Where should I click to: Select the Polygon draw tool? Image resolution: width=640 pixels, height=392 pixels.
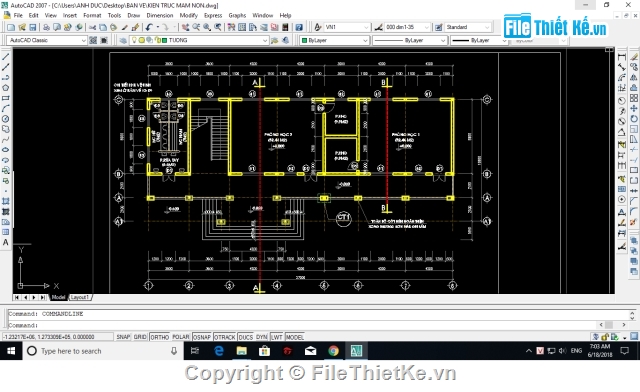pyautogui.click(x=6, y=88)
